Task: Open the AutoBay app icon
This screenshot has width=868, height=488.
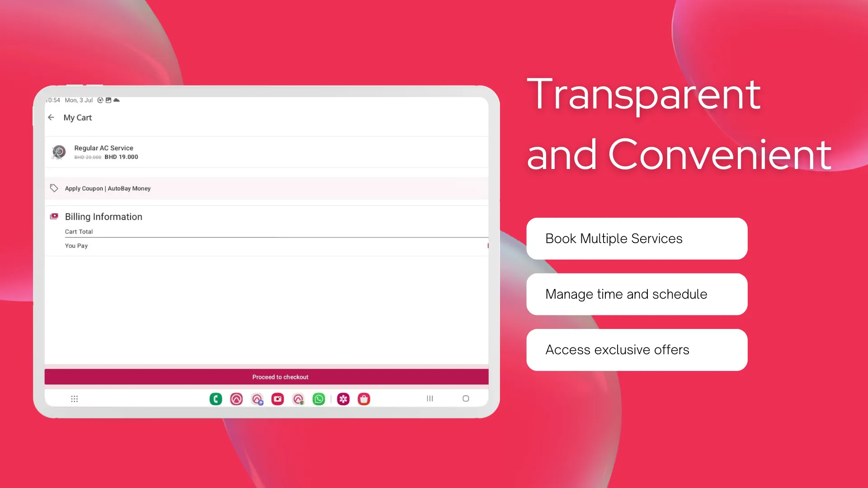Action: click(x=237, y=399)
